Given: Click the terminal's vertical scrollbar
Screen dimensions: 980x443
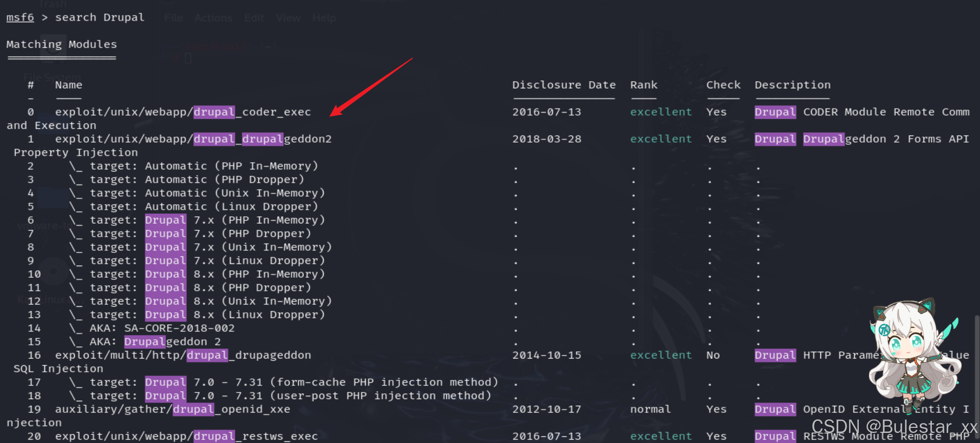Looking at the screenshot, I should (x=977, y=376).
